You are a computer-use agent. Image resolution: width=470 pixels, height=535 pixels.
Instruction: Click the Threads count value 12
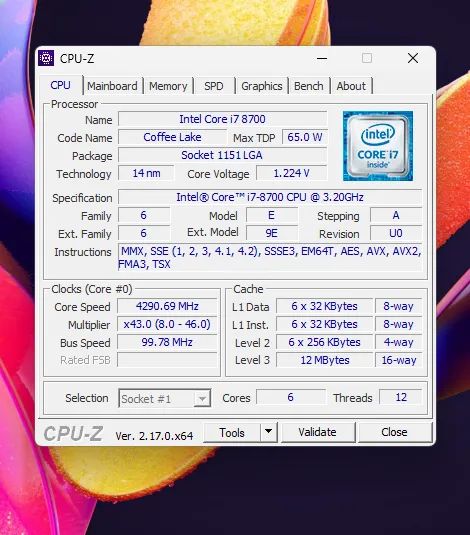point(401,397)
